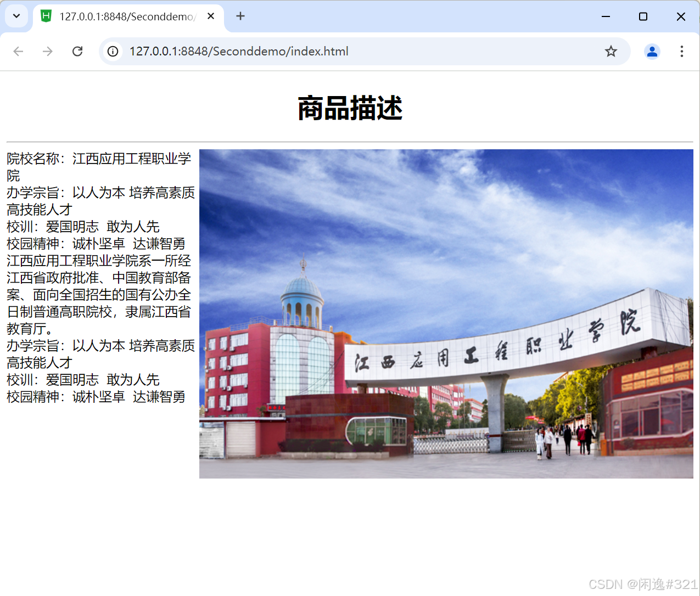Click the paragraph starting 江西应用工程职业学院系一所经
700x596 pixels.
point(99,294)
